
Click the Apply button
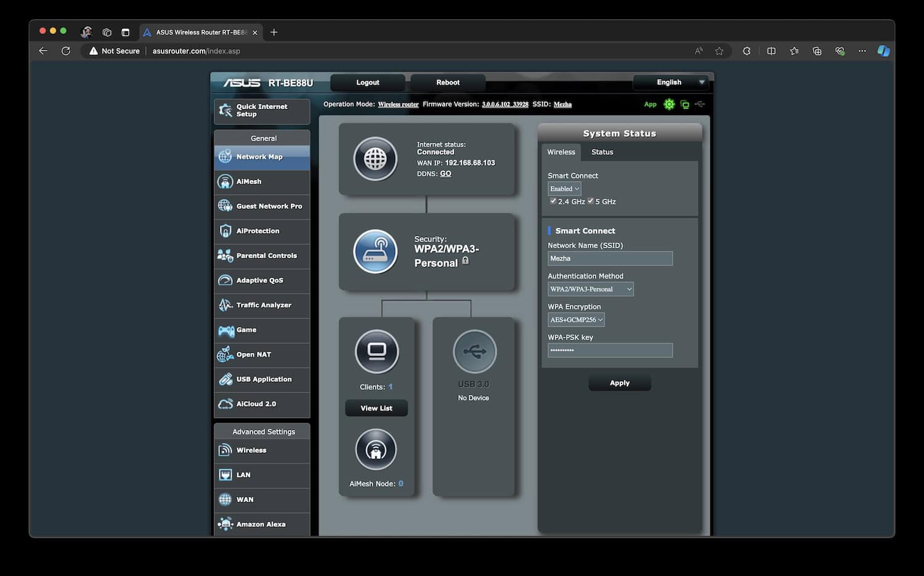(x=620, y=383)
